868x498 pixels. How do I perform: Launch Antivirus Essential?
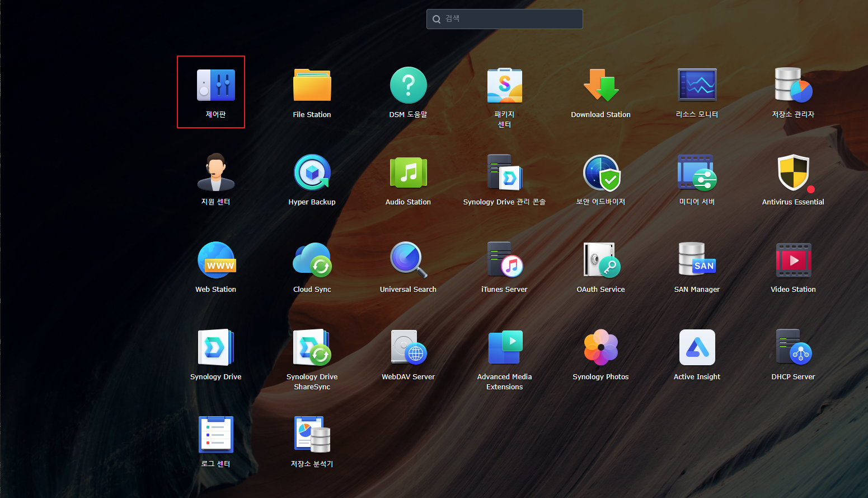(x=794, y=173)
